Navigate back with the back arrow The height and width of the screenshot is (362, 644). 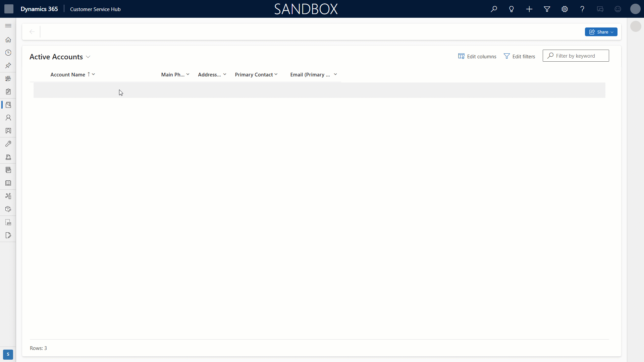pos(32,32)
